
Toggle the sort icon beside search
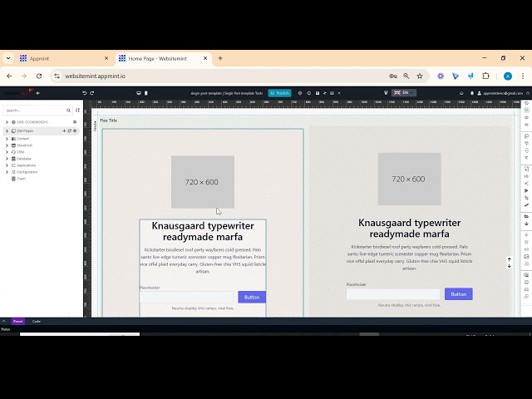coord(77,111)
